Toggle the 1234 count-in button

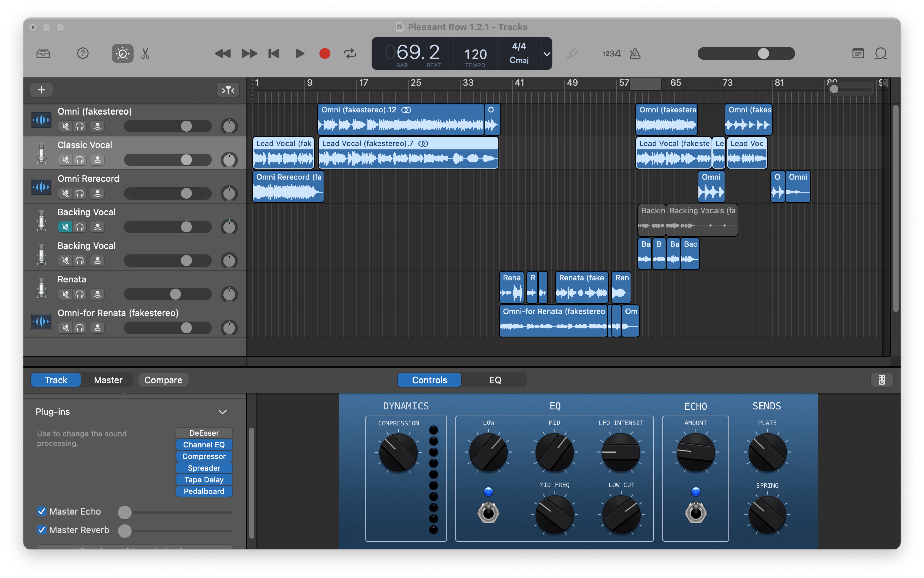click(x=611, y=53)
